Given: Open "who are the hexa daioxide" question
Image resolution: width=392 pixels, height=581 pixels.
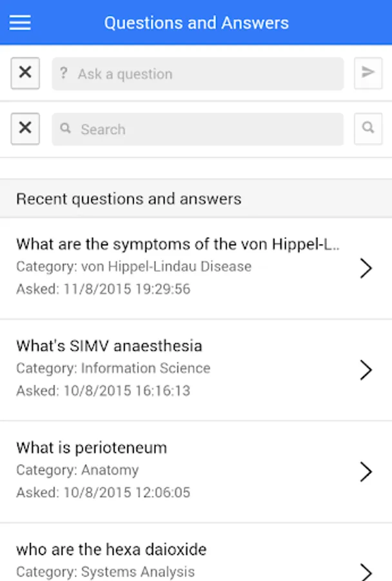Looking at the screenshot, I should tap(112, 550).
